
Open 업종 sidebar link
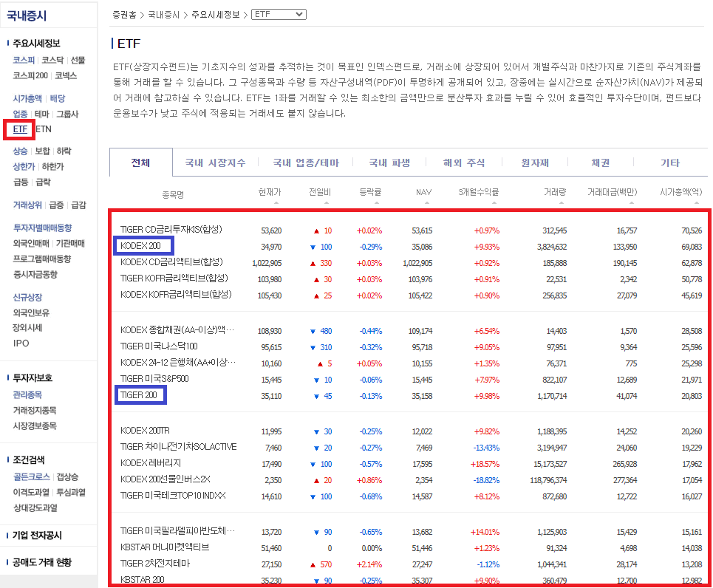20,114
